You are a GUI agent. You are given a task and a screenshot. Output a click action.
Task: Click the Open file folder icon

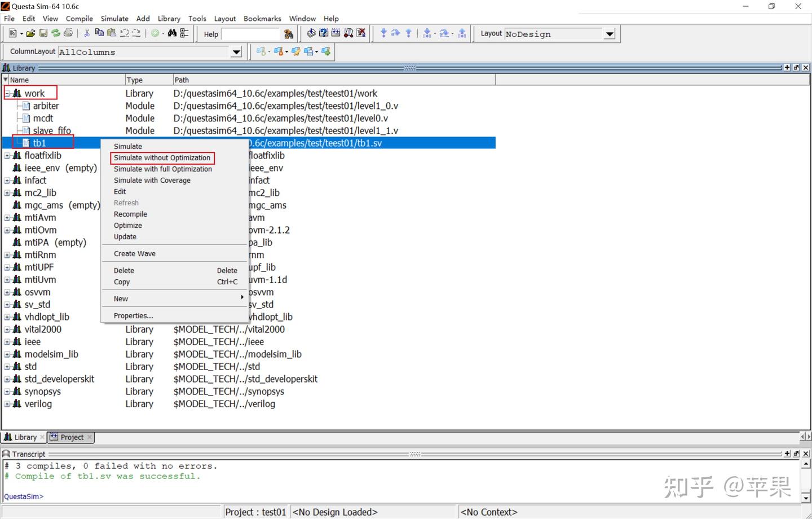(30, 34)
